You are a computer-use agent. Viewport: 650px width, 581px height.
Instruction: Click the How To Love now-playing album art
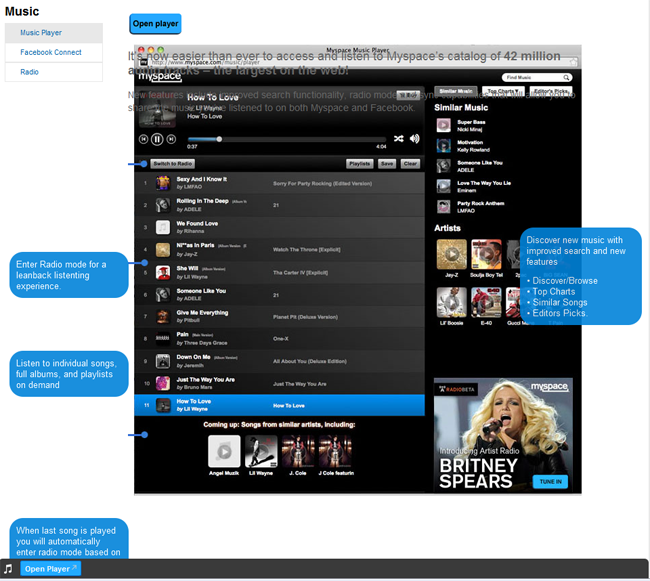(158, 109)
